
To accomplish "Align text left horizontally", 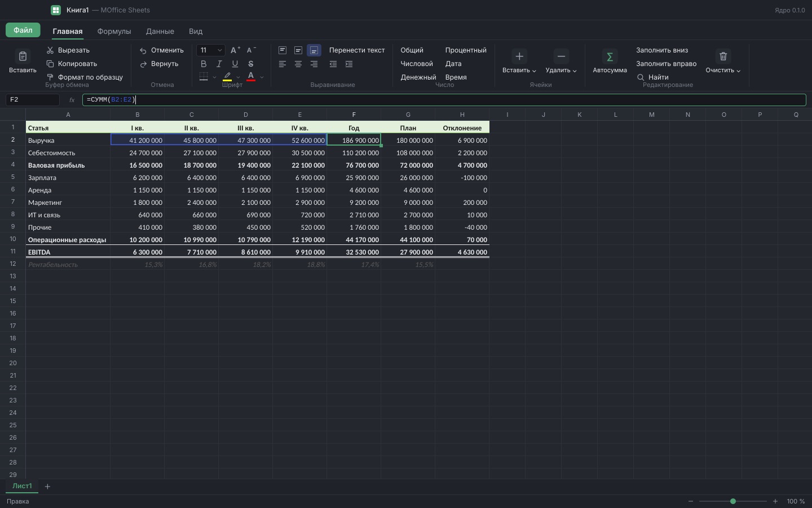I will pyautogui.click(x=283, y=64).
